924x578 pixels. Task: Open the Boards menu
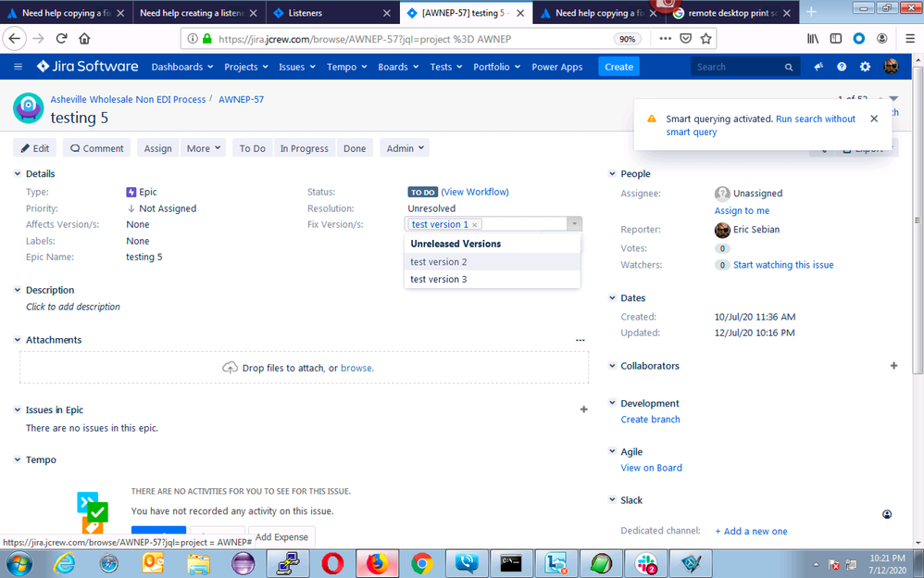click(398, 67)
